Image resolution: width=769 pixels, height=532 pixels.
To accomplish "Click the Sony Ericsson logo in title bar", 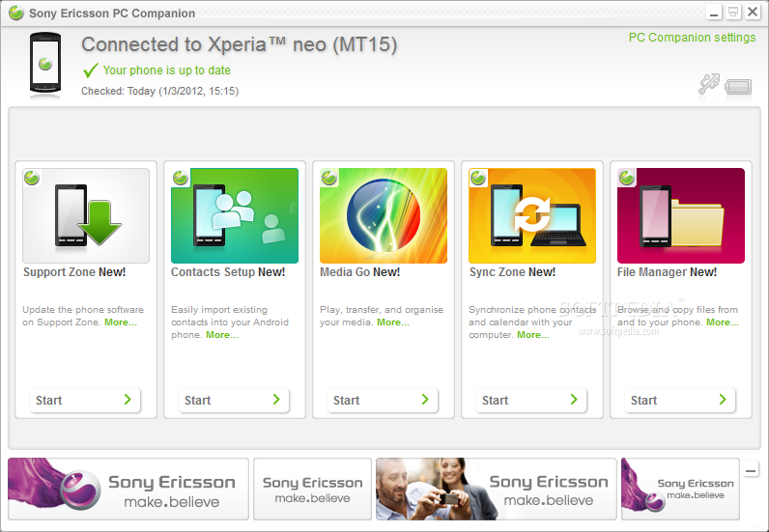I will point(16,13).
